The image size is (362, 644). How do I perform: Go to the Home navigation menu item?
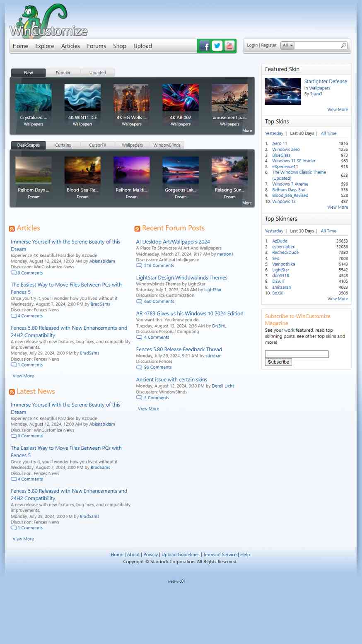pos(20,46)
